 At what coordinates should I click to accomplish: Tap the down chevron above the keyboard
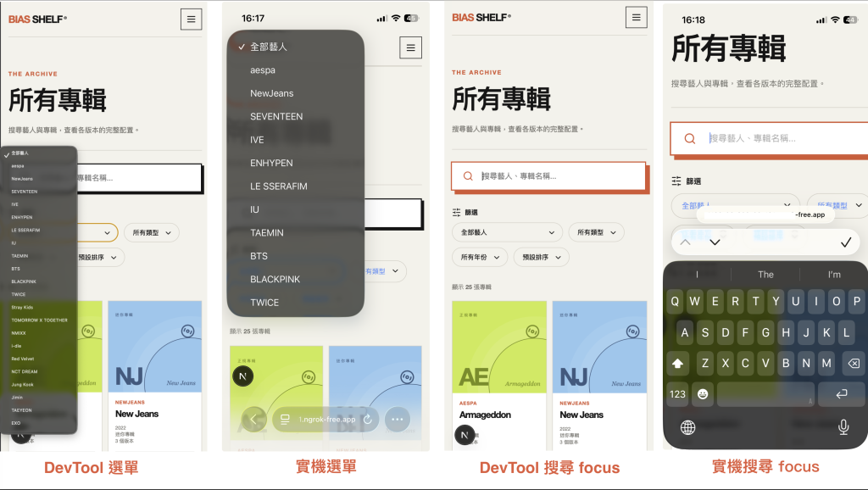715,242
